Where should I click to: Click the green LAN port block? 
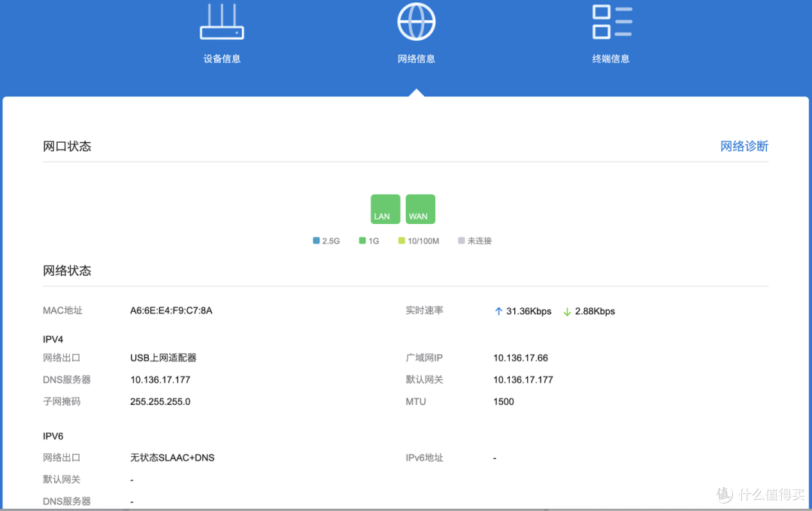pos(385,209)
